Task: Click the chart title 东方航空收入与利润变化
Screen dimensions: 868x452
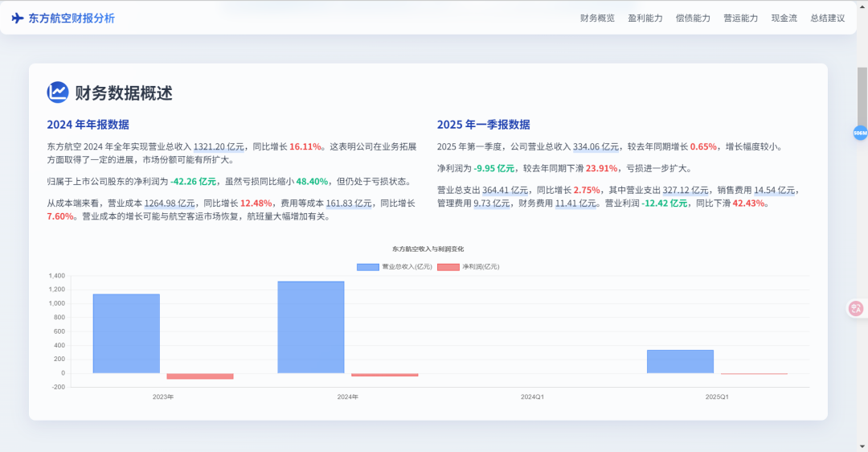Action: pos(428,249)
